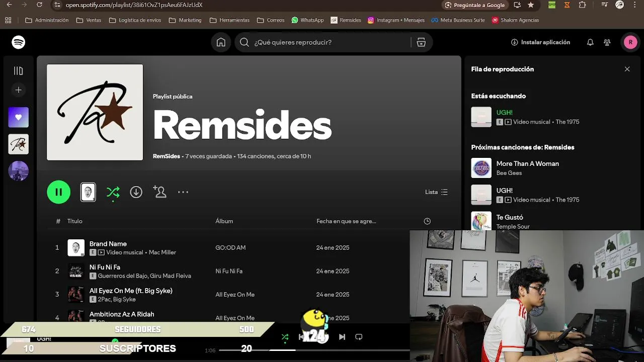Click Instalar aplicación button
The width and height of the screenshot is (644, 362).
pos(541,42)
